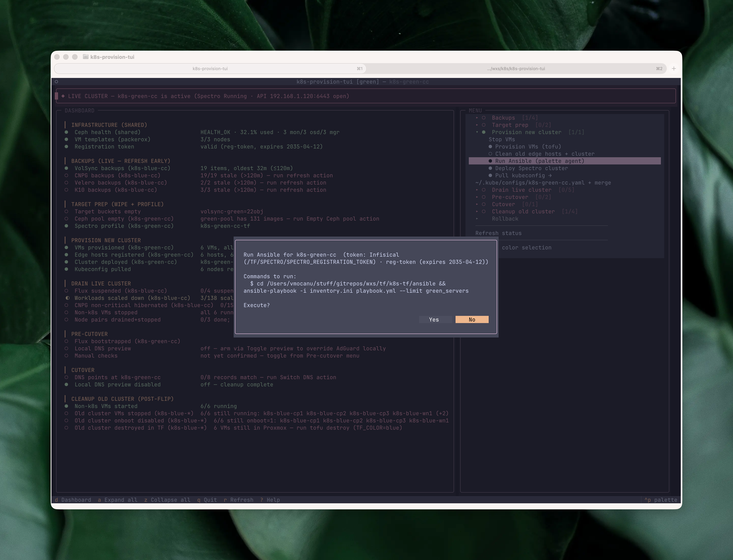Open a new terminal tab with plus
This screenshot has height=560, width=733.
point(674,69)
